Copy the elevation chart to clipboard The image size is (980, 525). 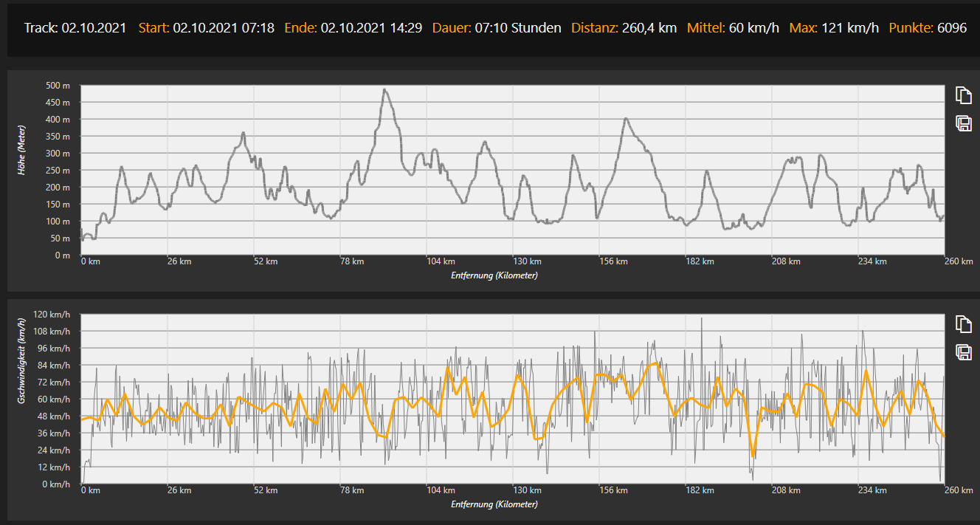click(963, 95)
